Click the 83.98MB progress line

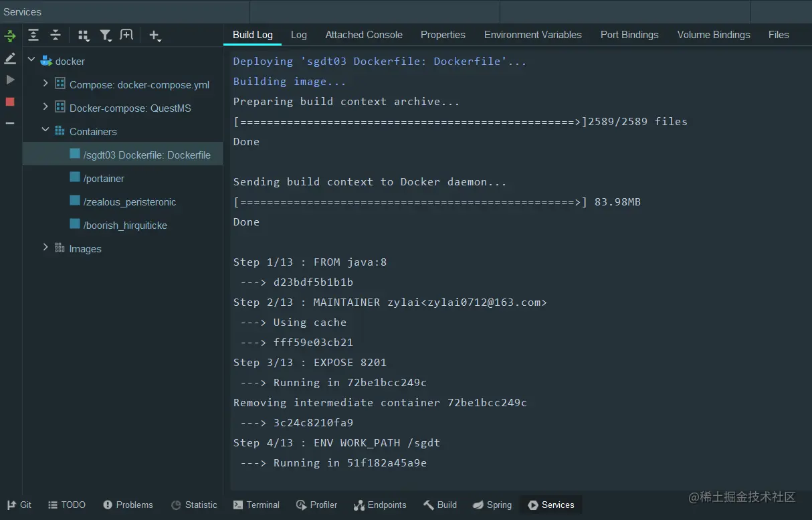[x=437, y=201]
